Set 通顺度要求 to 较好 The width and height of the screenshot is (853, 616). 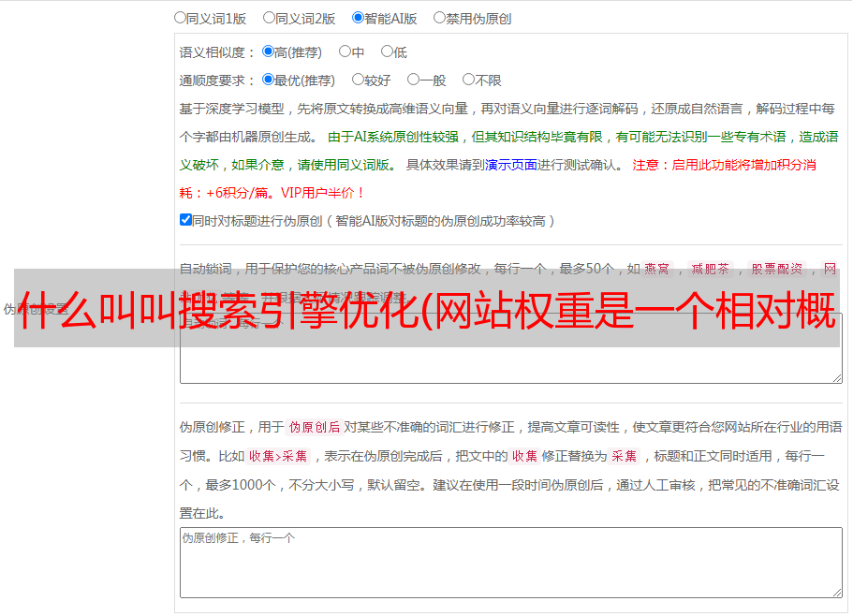coord(358,80)
